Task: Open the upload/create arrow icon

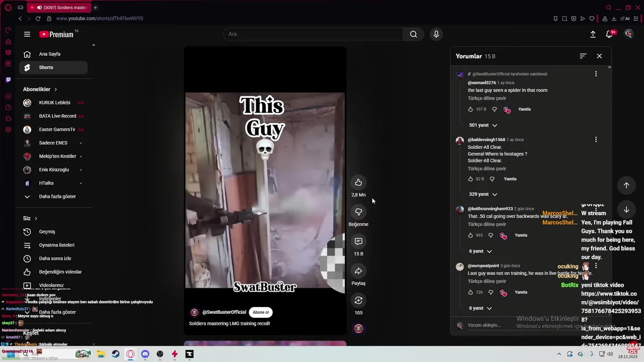Action: pos(593,34)
